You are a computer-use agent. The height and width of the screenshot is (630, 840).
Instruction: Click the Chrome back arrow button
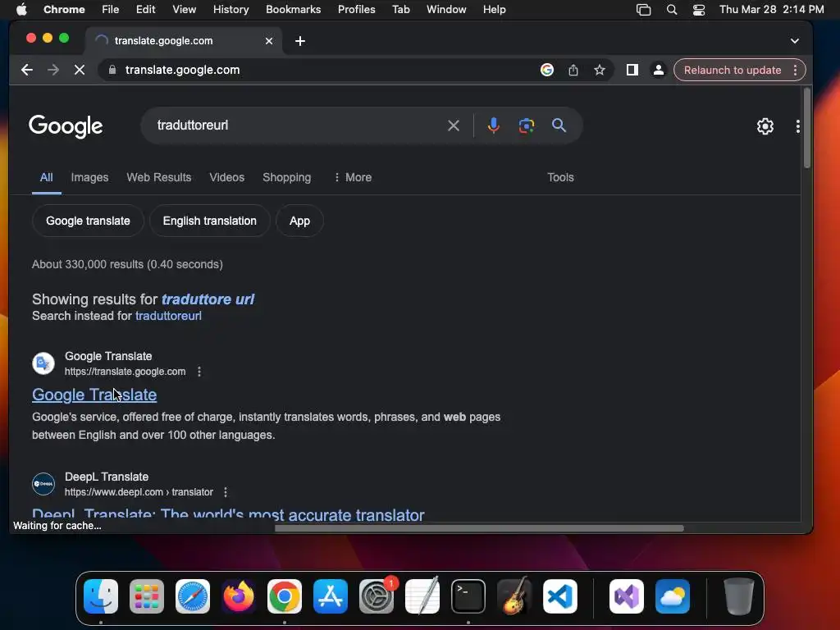[27, 70]
